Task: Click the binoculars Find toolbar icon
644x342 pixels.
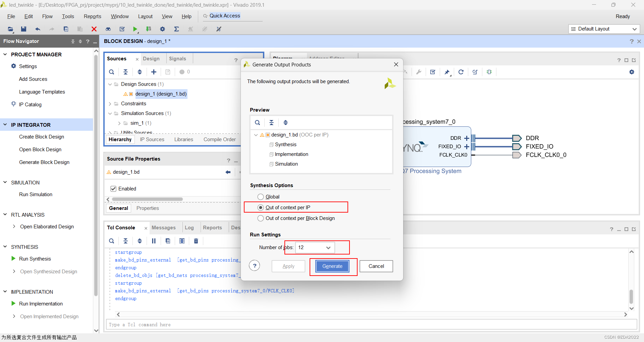Action: pyautogui.click(x=108, y=29)
